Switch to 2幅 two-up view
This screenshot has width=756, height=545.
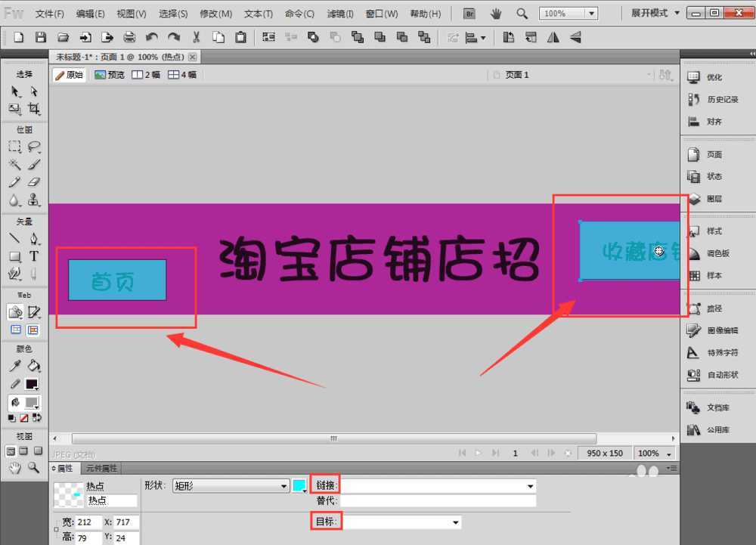(x=146, y=75)
